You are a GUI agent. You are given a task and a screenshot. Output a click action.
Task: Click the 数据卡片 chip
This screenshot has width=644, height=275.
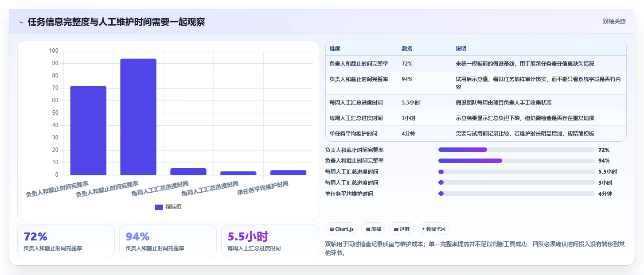click(x=434, y=229)
